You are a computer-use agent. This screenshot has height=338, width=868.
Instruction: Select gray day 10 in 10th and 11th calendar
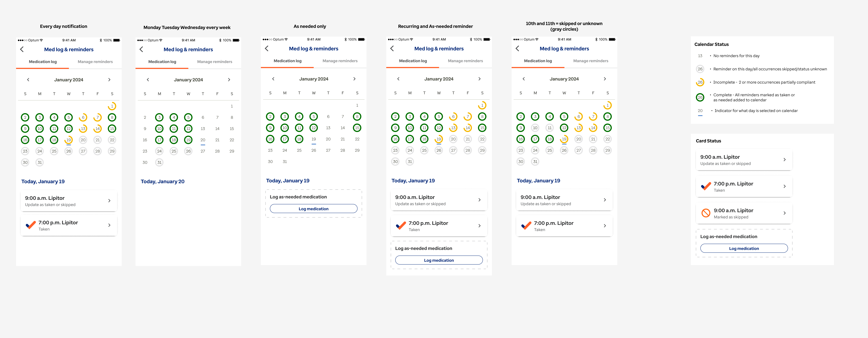click(x=535, y=128)
